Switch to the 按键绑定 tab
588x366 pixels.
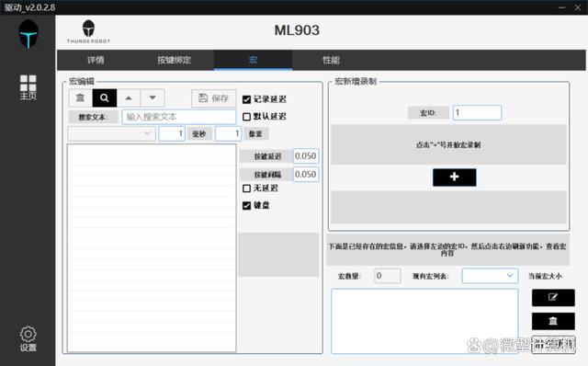point(174,60)
